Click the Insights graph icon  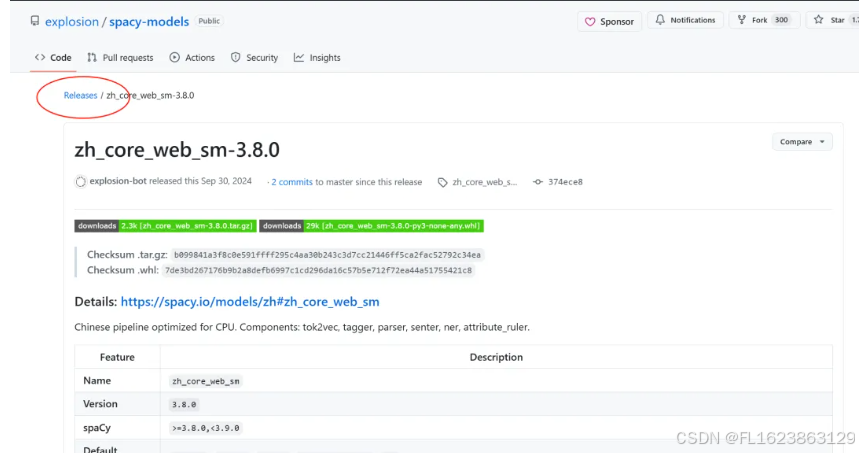click(x=299, y=57)
